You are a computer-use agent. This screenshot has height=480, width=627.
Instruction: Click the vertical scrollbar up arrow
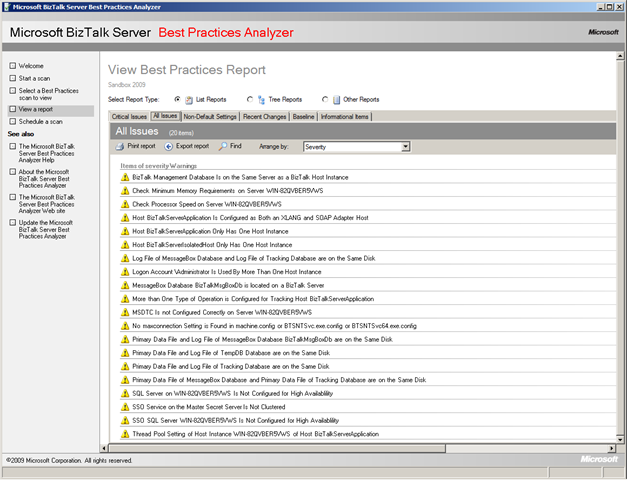pyautogui.click(x=620, y=56)
